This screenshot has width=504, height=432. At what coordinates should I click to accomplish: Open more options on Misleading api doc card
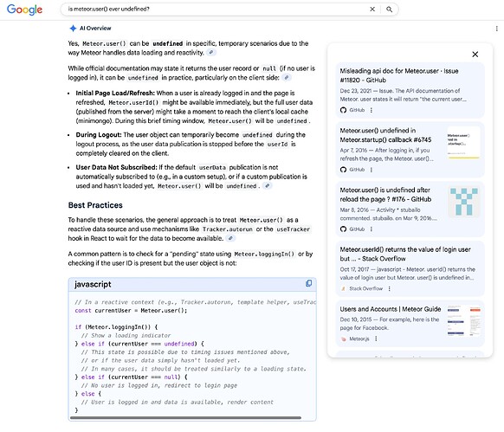[x=372, y=110]
